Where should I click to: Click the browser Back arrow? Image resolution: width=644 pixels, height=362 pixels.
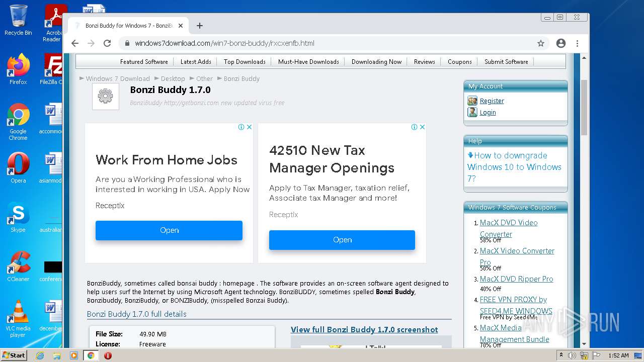pos(75,43)
